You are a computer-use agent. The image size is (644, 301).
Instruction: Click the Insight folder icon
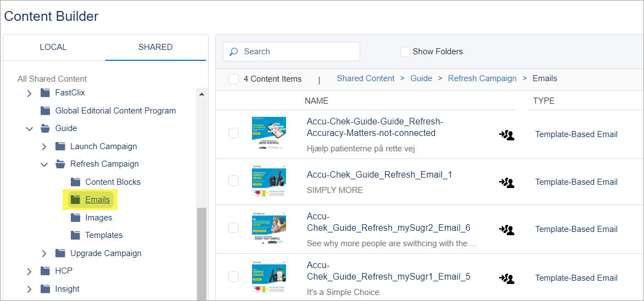click(45, 289)
